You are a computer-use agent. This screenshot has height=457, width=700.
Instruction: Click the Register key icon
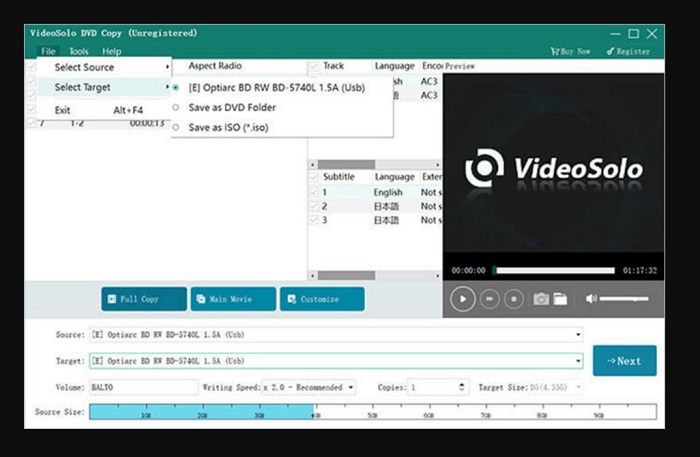pyautogui.click(x=611, y=51)
